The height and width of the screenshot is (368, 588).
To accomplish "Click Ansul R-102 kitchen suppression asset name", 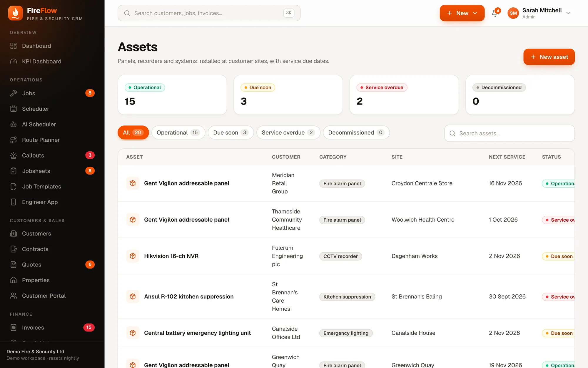I will click(x=189, y=296).
